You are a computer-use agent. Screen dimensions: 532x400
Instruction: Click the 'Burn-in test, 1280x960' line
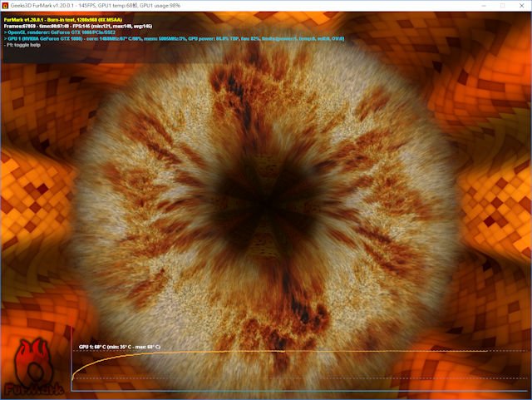(x=63, y=20)
